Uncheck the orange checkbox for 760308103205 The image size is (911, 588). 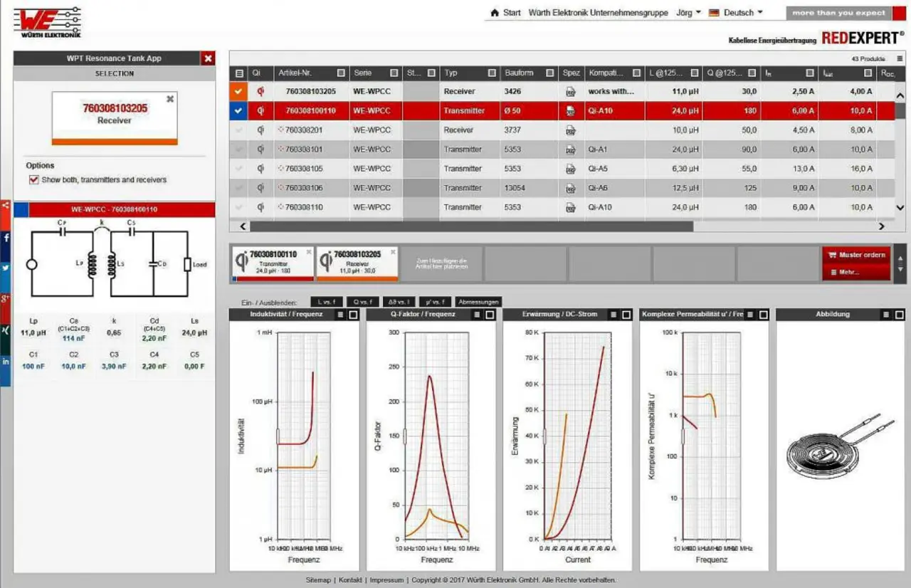tap(238, 91)
